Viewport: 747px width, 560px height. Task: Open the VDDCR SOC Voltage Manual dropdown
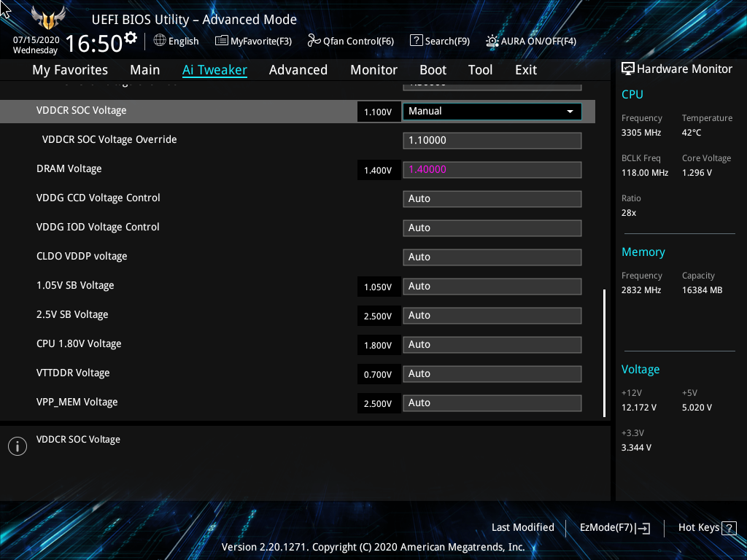492,112
